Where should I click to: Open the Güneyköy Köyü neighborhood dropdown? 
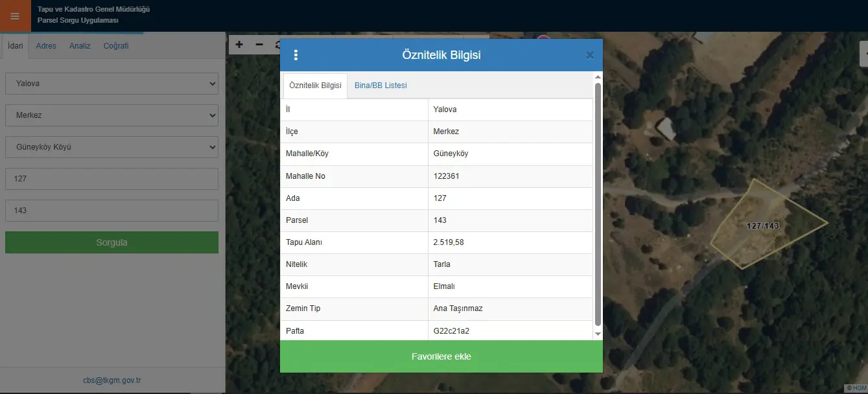pos(111,147)
